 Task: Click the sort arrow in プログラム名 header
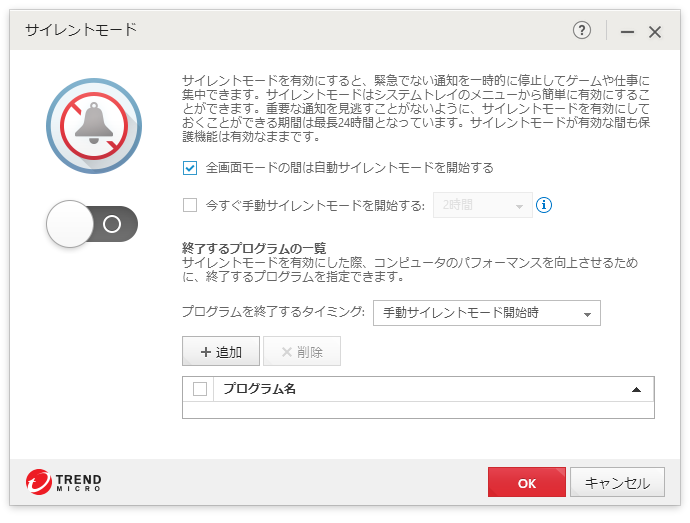point(636,389)
